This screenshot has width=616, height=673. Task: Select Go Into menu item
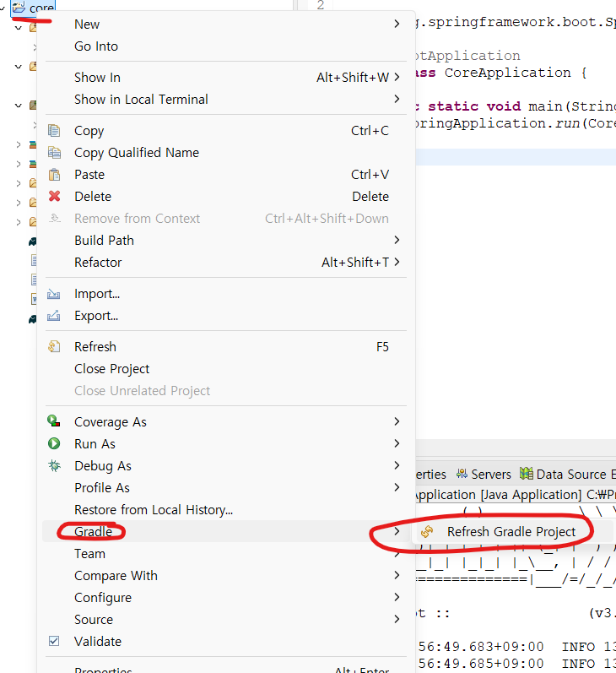[225, 46]
